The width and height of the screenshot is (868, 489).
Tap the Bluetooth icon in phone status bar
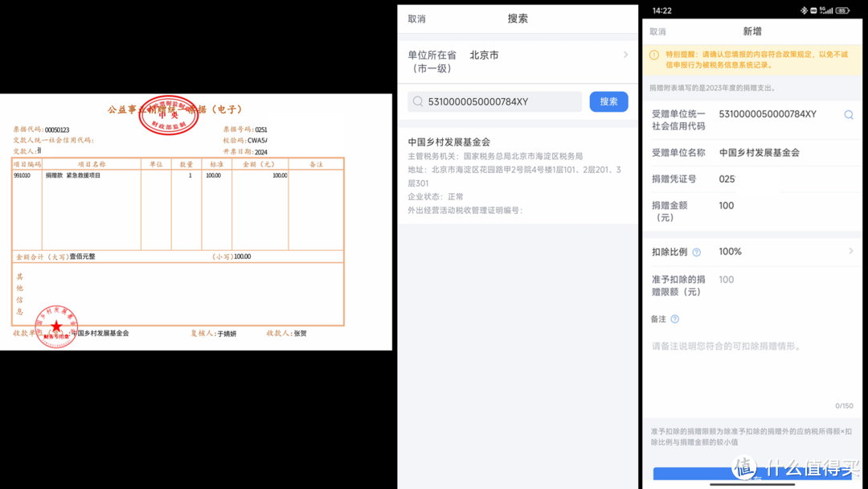[804, 10]
